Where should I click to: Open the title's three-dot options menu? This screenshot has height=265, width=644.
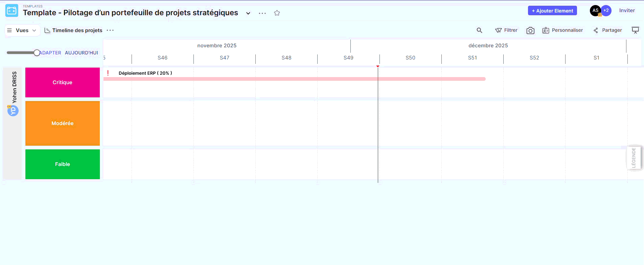click(x=262, y=13)
